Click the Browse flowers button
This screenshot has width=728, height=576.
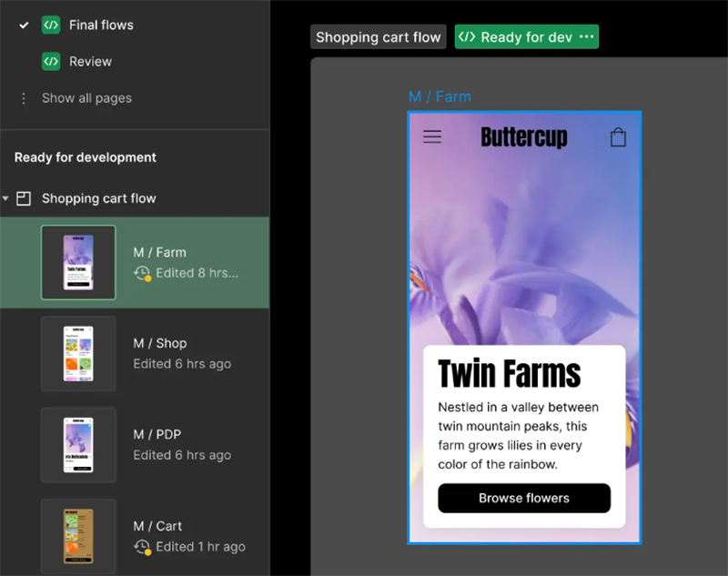coord(524,498)
